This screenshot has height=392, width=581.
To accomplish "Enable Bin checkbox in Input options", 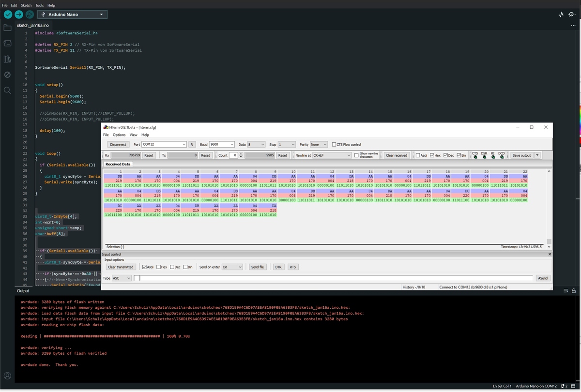I will point(185,267).
